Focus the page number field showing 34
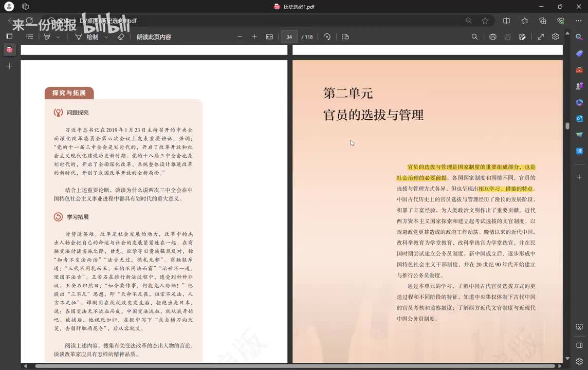The width and height of the screenshot is (588, 370). click(x=289, y=36)
